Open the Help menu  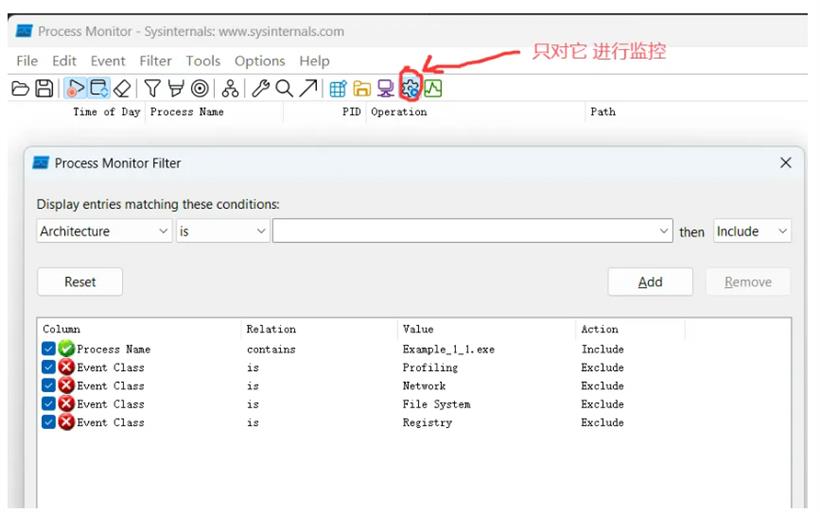pos(314,61)
